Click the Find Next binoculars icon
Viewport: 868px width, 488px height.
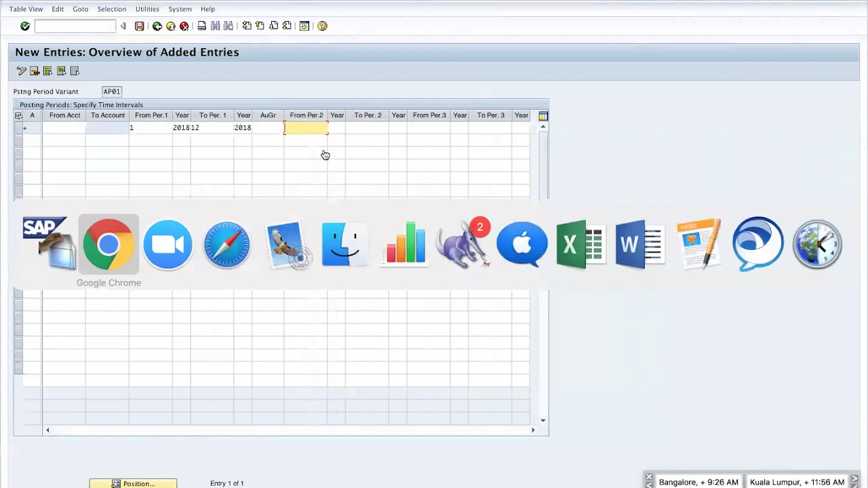click(229, 26)
